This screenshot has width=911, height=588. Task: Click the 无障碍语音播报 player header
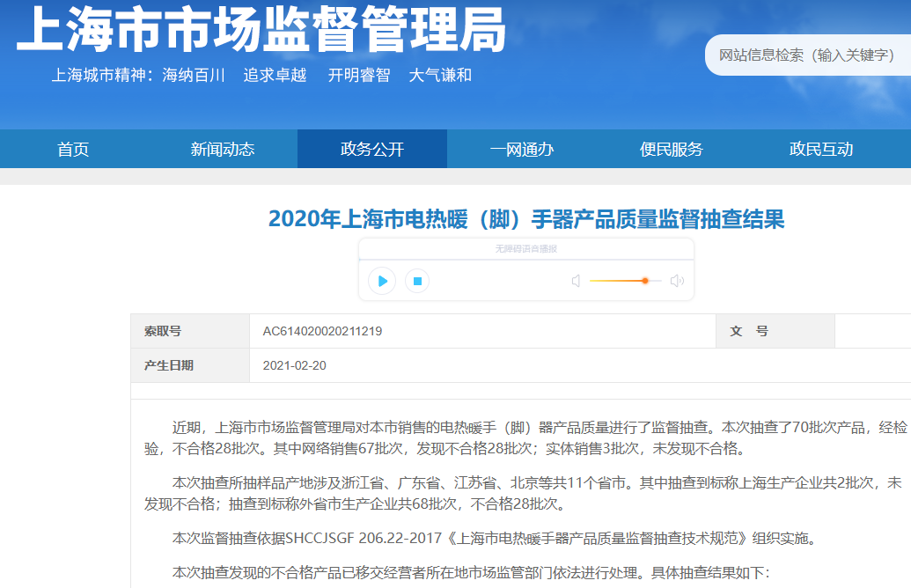click(x=526, y=249)
